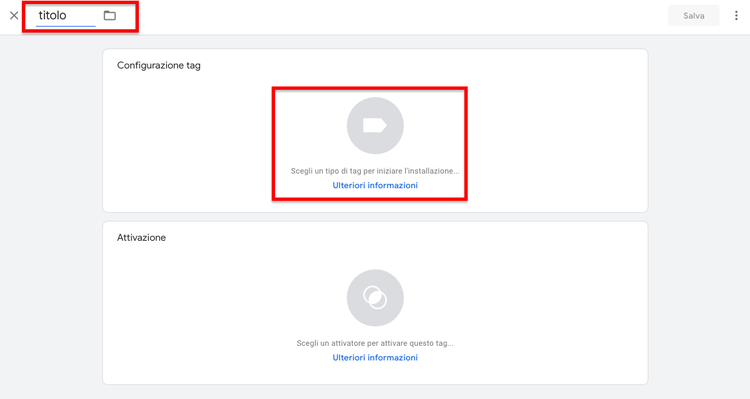Open the folder icon next to the title
Screen dimensions: 750x399
(110, 15)
